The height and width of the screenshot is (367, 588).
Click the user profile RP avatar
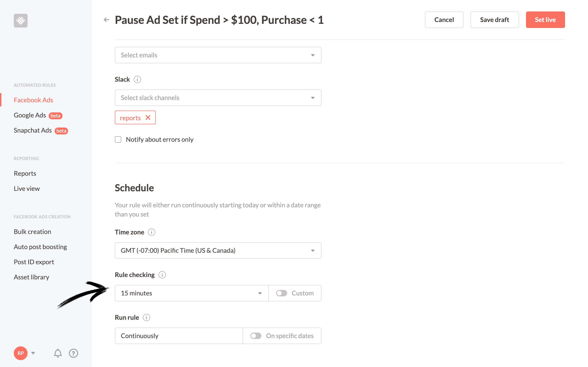click(x=21, y=353)
